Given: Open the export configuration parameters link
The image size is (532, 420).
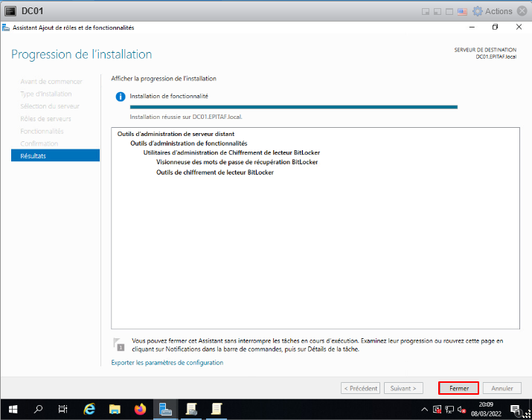Looking at the screenshot, I should pos(167,363).
